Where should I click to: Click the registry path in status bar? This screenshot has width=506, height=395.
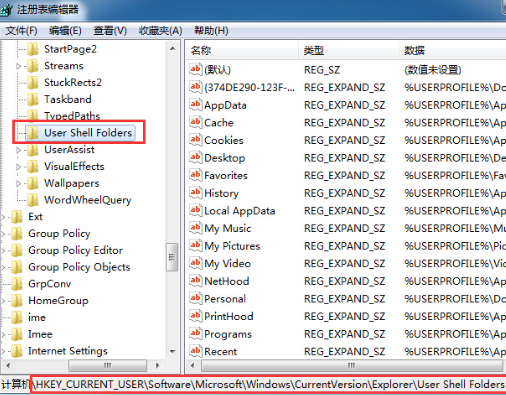click(269, 384)
